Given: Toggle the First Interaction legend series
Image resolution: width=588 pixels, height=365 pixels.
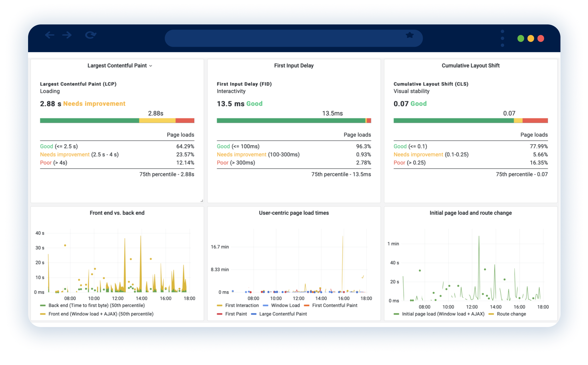Looking at the screenshot, I should [242, 305].
